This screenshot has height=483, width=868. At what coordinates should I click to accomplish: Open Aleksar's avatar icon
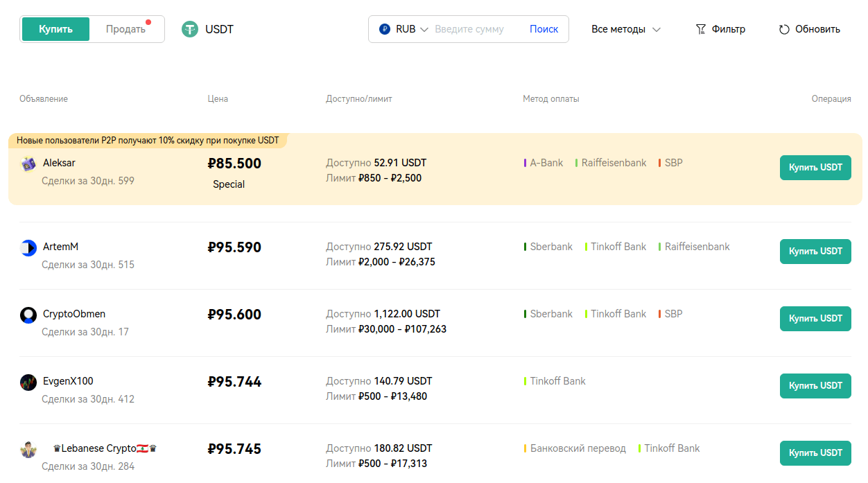28,164
